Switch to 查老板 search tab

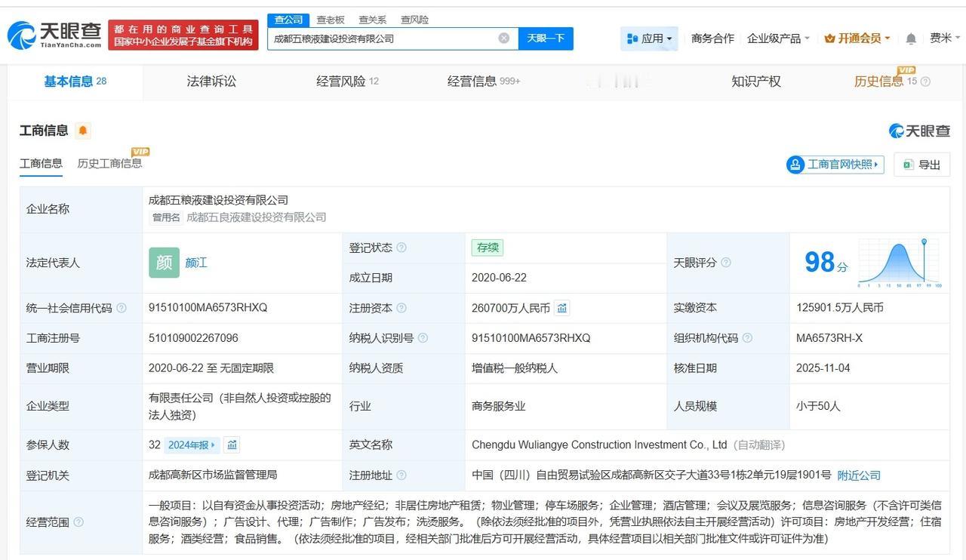(x=331, y=20)
